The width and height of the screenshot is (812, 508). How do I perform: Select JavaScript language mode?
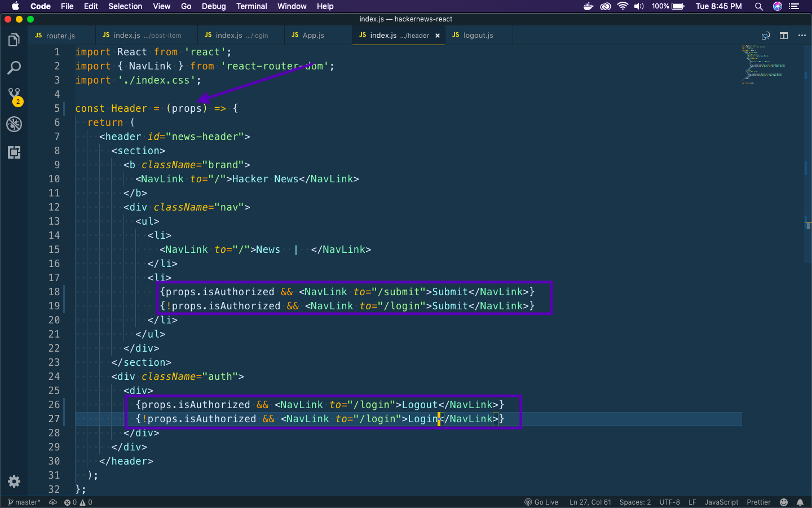(721, 502)
